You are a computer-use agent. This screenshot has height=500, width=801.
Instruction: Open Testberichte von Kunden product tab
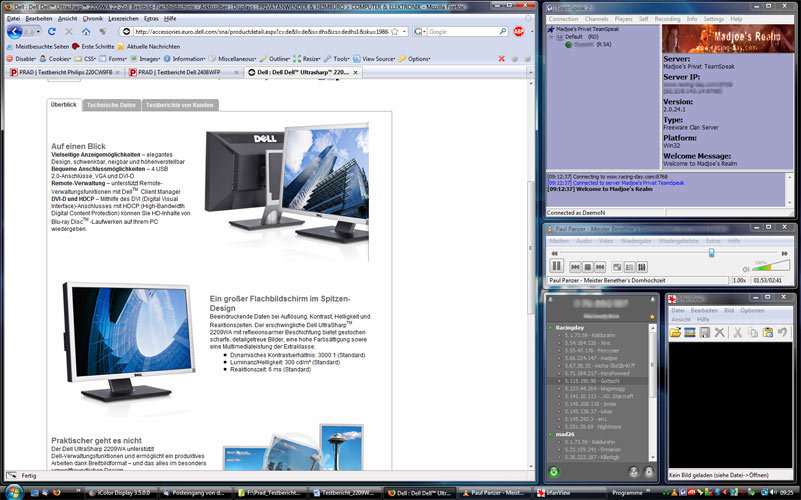(x=180, y=105)
